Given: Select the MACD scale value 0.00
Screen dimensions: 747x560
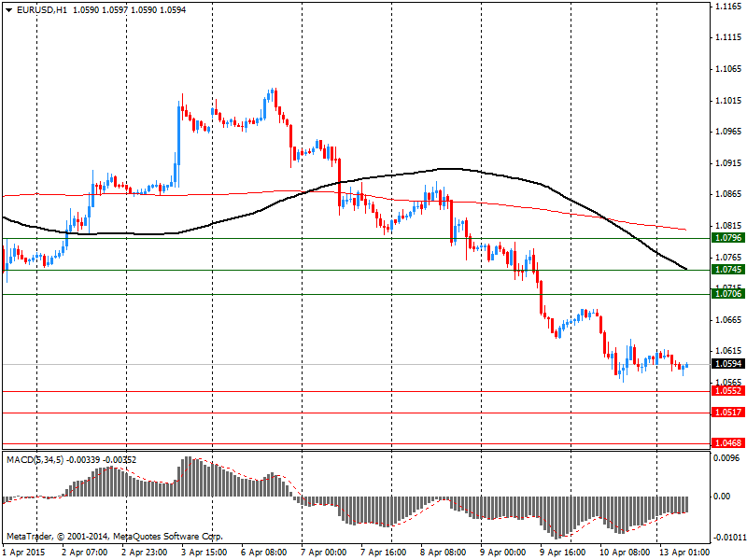Looking at the screenshot, I should click(x=722, y=497).
